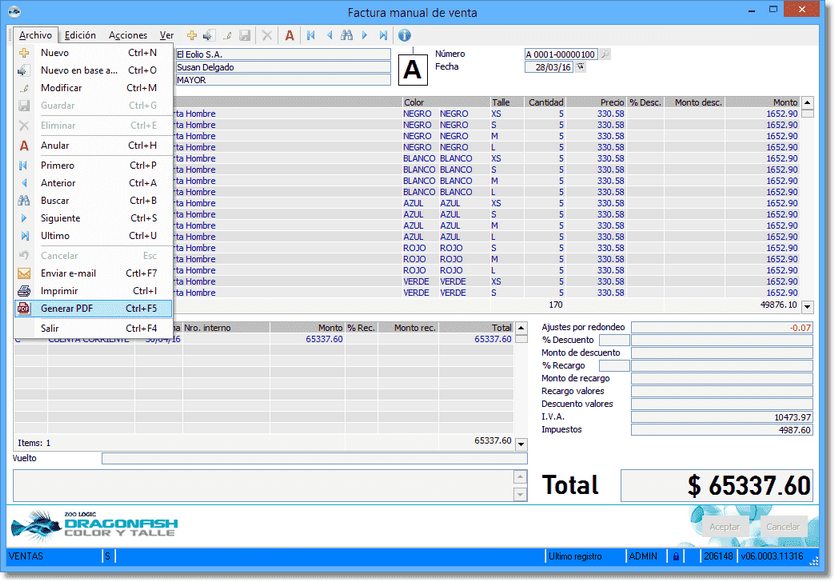835x582 pixels.
Task: Choose Enviar e-mail from the menu
Action: [93, 274]
